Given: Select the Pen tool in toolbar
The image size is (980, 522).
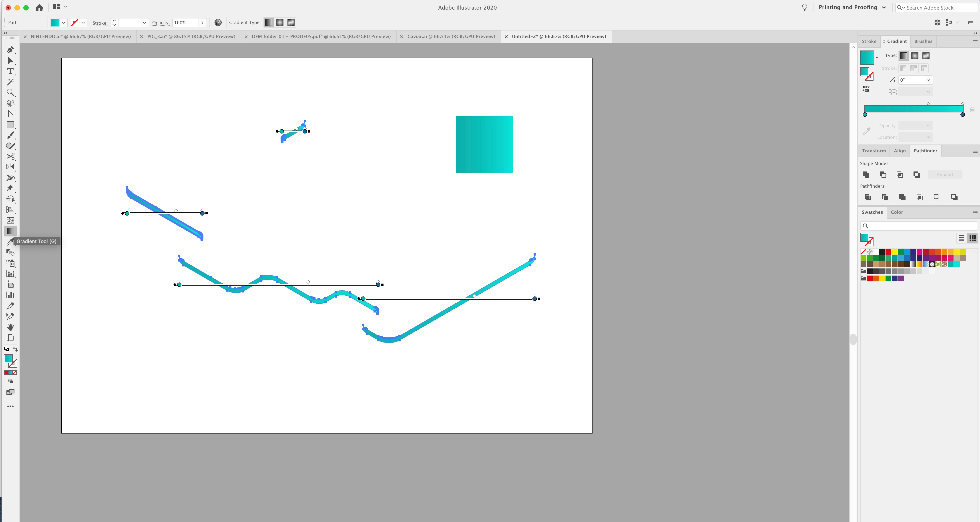Looking at the screenshot, I should (10, 50).
